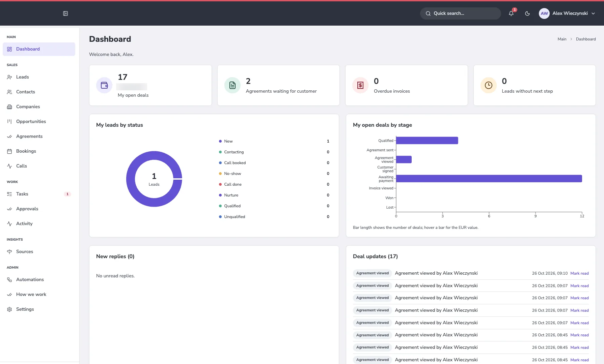The height and width of the screenshot is (364, 604).
Task: Click the Contacting green legend dot
Action: (220, 152)
